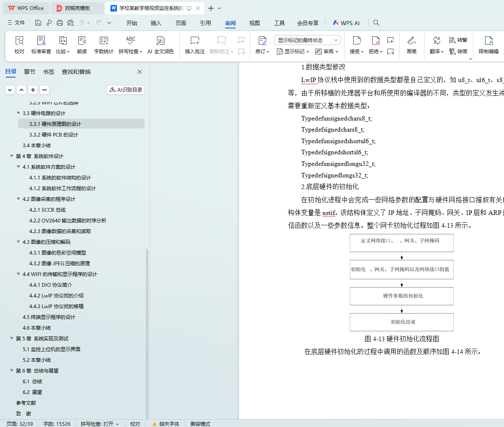Click the AI识别目录 button
Screen dimensions: 504x427
(x=126, y=90)
